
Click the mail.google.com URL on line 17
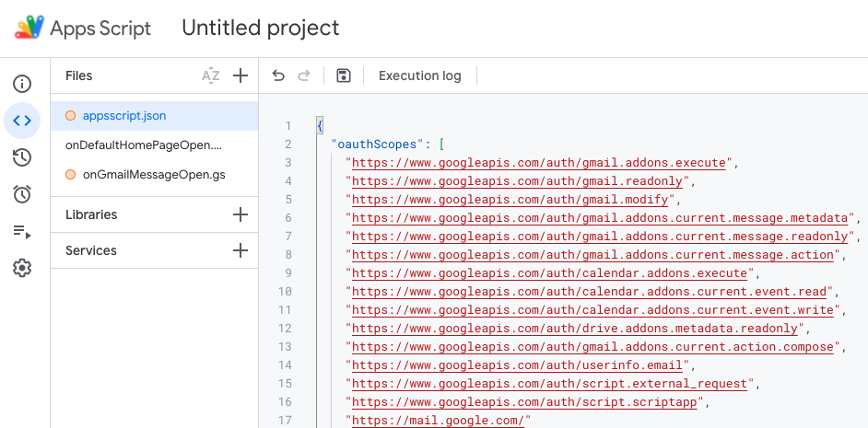(438, 421)
